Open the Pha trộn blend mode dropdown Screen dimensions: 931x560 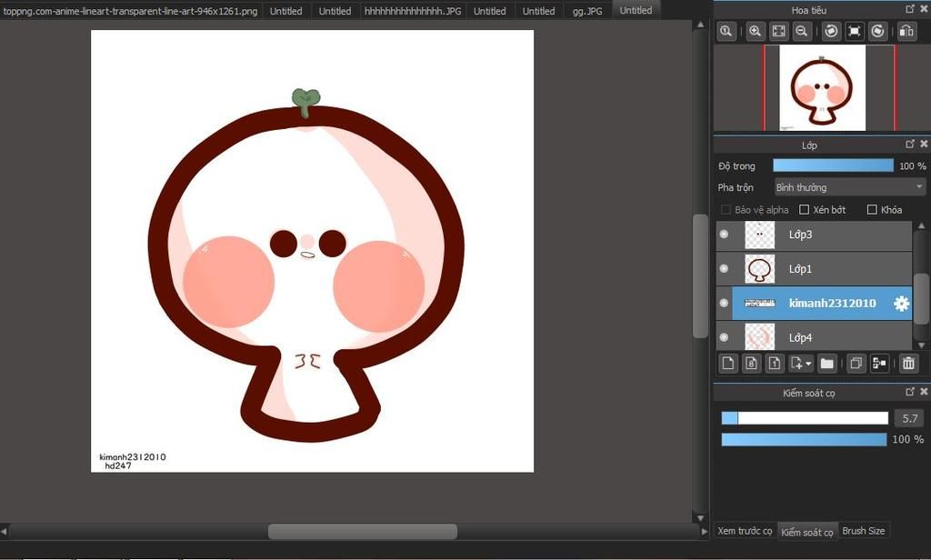(850, 187)
